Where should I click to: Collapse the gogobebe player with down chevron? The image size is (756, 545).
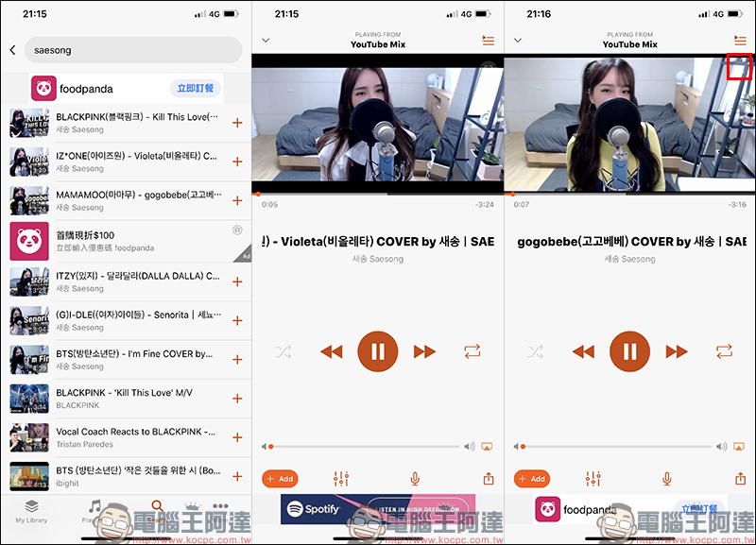[x=518, y=41]
